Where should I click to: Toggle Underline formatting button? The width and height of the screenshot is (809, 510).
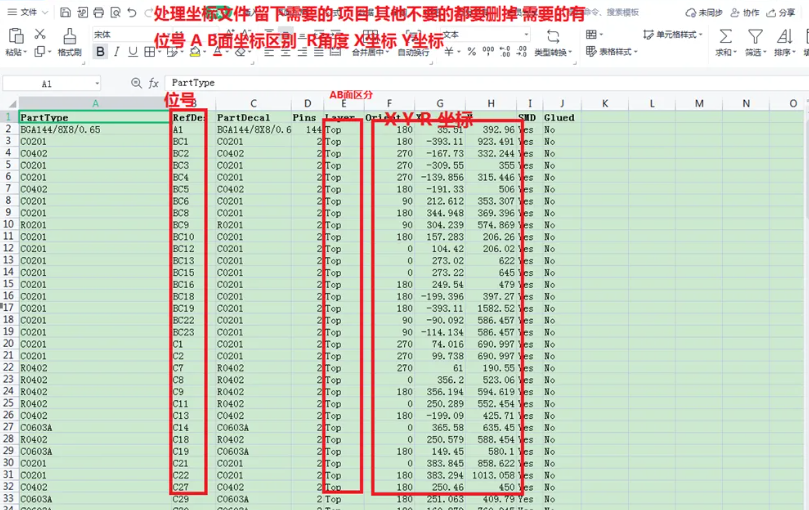tap(133, 52)
